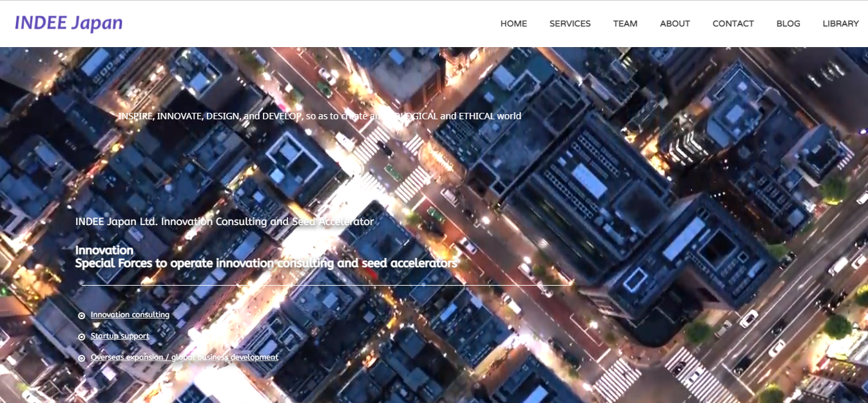Screen dimensions: 868x403
Task: Open the HOME menu item
Action: pyautogui.click(x=514, y=23)
